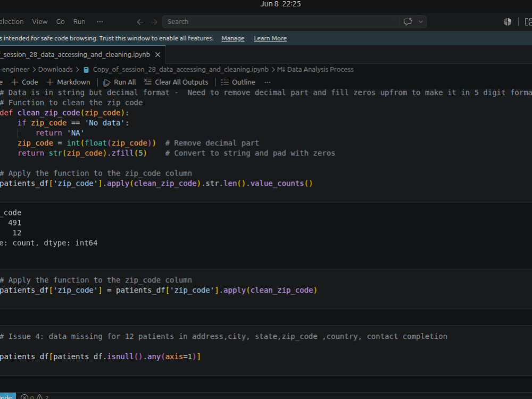Clear All Outputs in notebook
Screen dimensions: 532x399
pos(176,82)
